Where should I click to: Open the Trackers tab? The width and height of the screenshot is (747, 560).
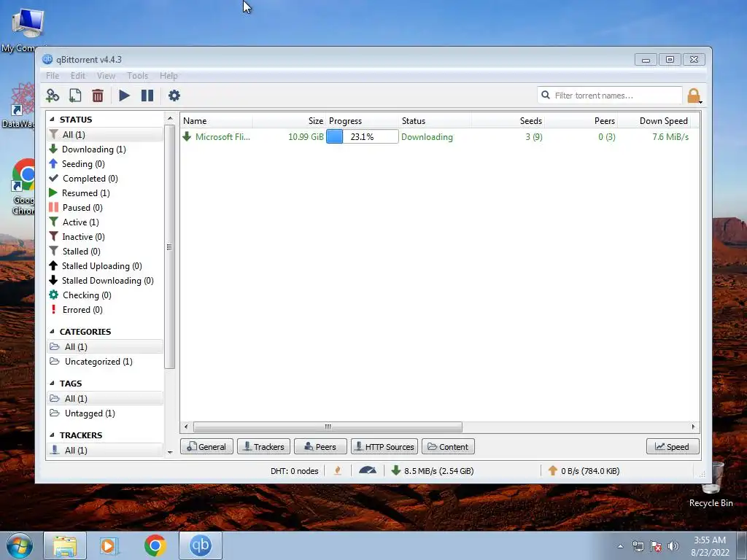(263, 447)
